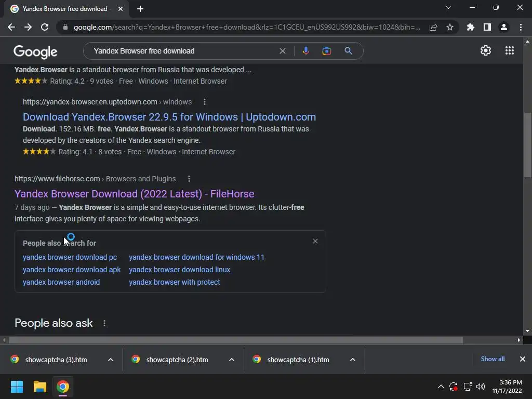Viewport: 532px width, 399px height.
Task: Search yandex browser download linux
Action: coord(179,270)
